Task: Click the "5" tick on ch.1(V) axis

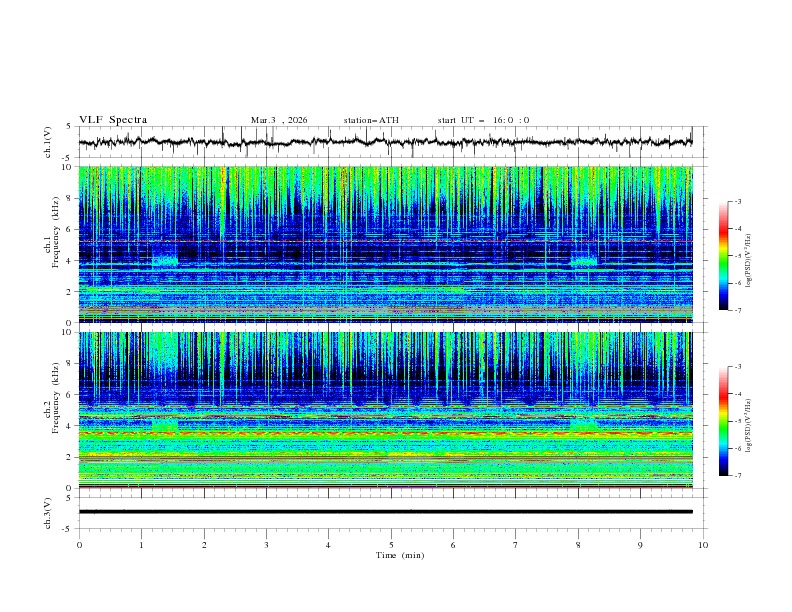Action: tap(70, 126)
